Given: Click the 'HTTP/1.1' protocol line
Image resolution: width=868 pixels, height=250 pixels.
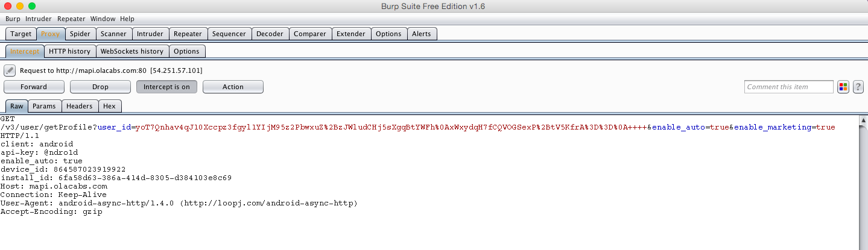Looking at the screenshot, I should [x=20, y=136].
